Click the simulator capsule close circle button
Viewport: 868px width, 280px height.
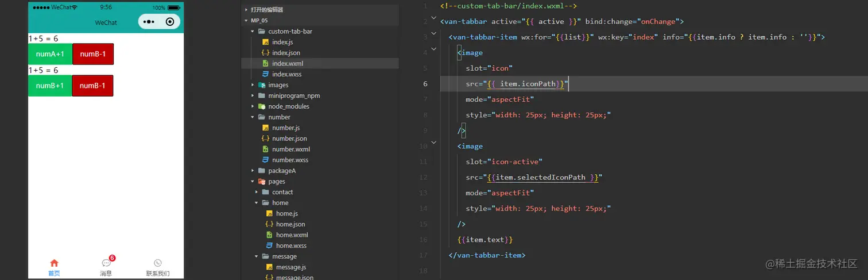(170, 22)
